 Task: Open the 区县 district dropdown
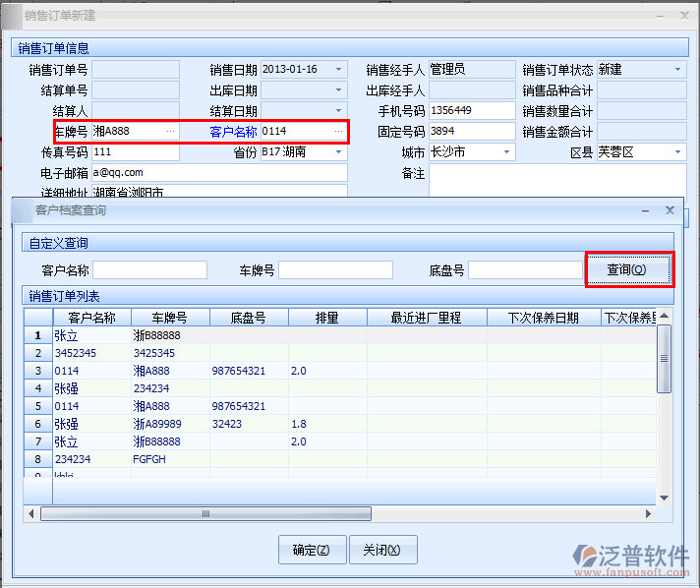[x=677, y=152]
